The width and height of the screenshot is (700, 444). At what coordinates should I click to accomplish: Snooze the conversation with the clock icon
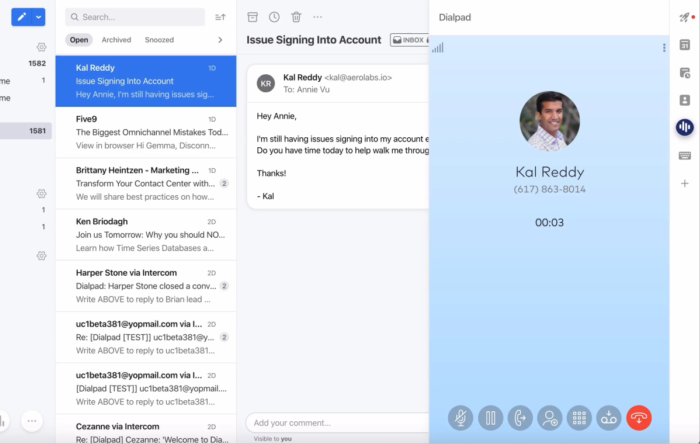click(274, 17)
